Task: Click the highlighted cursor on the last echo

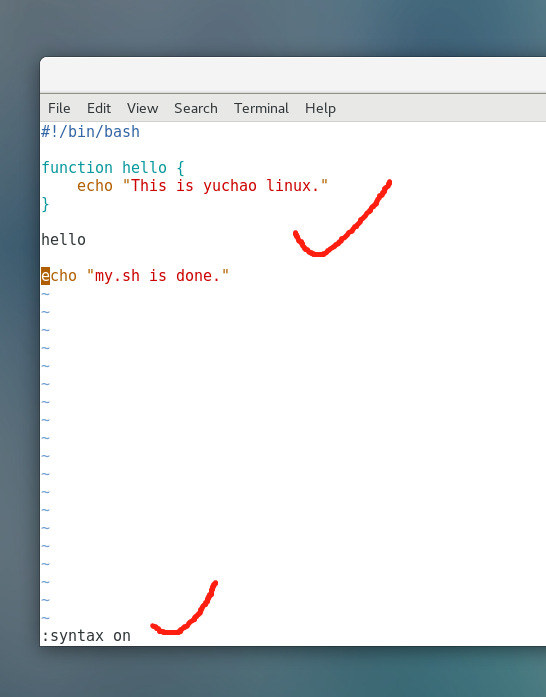Action: pos(45,276)
